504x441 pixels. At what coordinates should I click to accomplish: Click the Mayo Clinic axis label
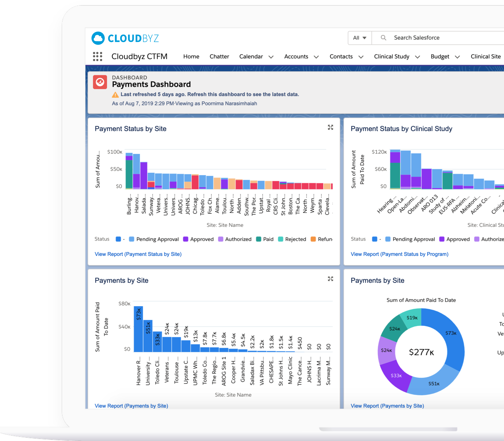tap(290, 371)
